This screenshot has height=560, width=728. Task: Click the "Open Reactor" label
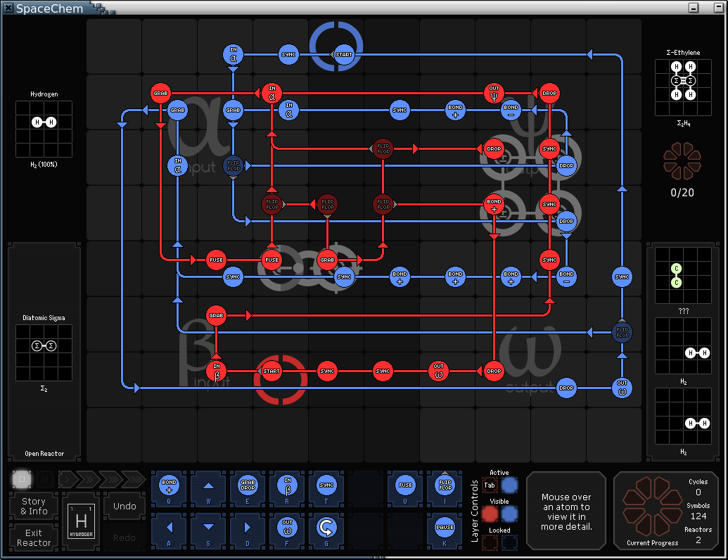point(44,454)
